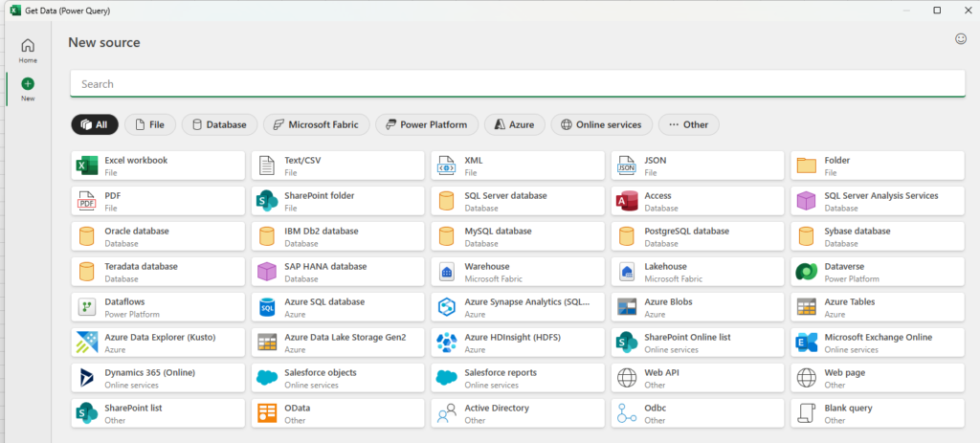Click the yellow Folder icon
This screenshot has height=443, width=980.
click(x=806, y=166)
